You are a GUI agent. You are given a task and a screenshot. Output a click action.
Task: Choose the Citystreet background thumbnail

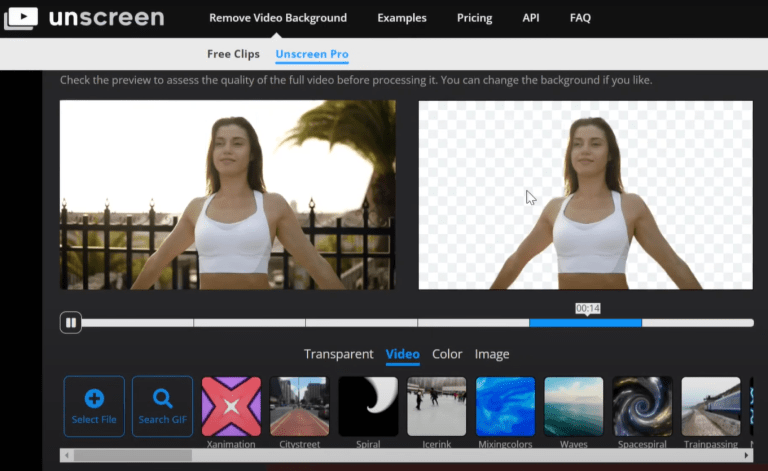point(299,406)
